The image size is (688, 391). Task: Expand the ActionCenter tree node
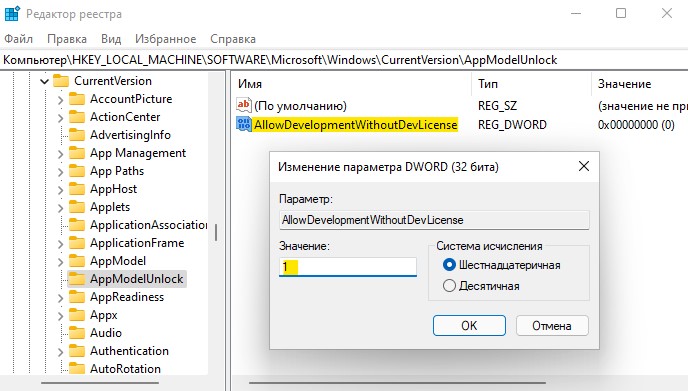(61, 118)
